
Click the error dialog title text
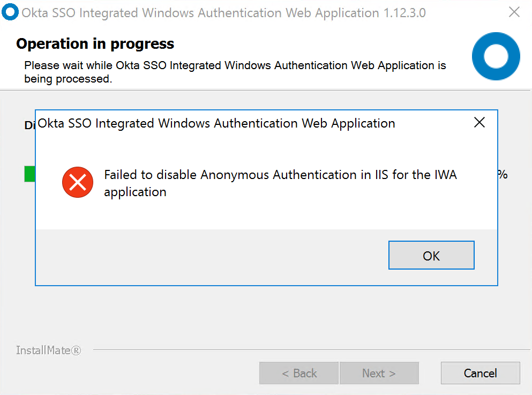coord(216,123)
